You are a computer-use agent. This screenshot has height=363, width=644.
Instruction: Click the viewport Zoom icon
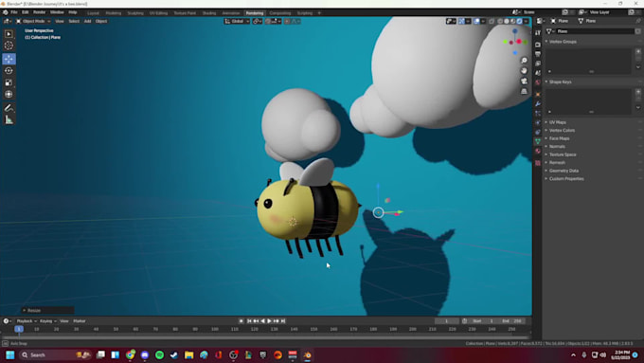click(524, 61)
